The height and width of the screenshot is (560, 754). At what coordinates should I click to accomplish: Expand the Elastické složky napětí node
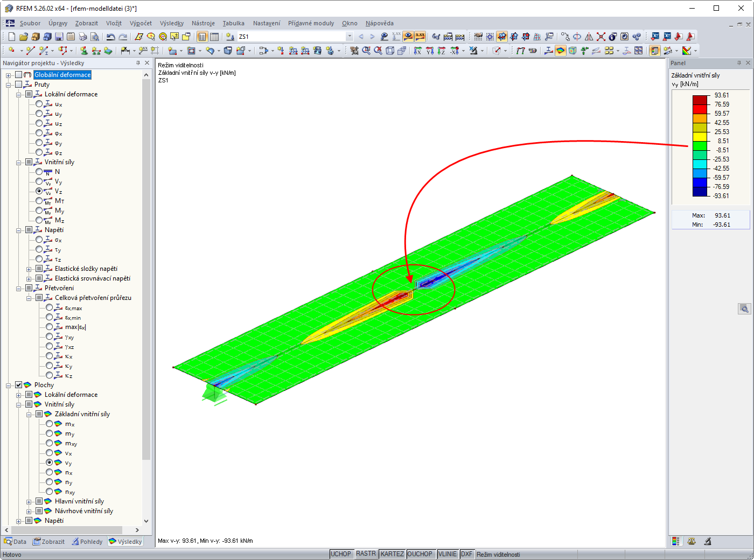click(x=29, y=269)
